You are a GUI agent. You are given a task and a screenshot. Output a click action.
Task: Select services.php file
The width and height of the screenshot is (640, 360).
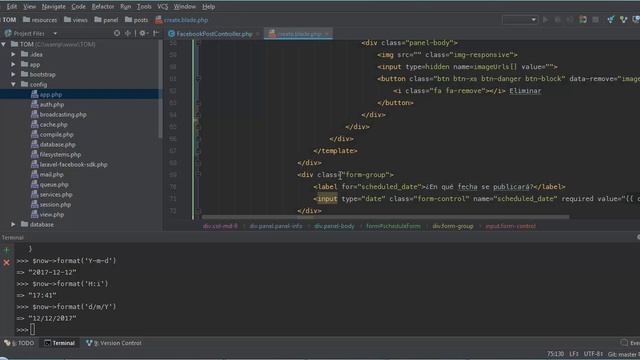click(x=52, y=195)
